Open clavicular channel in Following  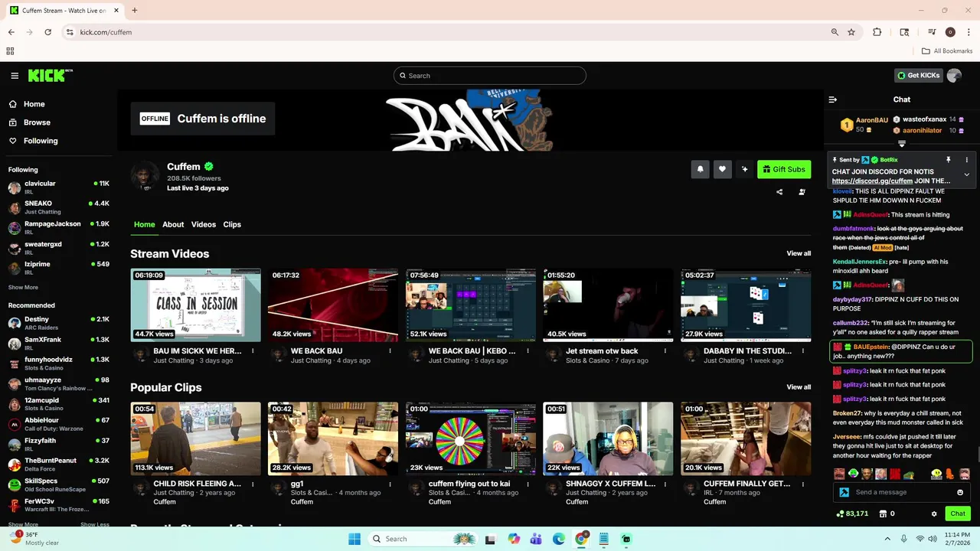[x=59, y=187]
